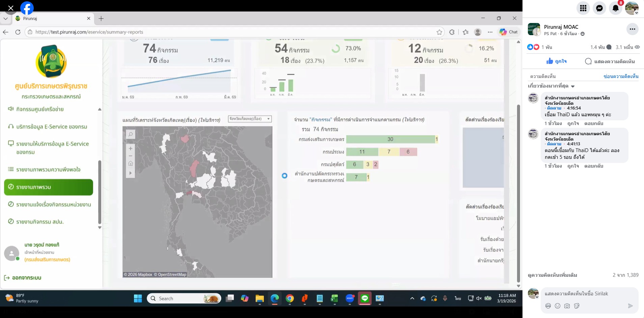Open Facebook notifications bell
Image resolution: width=644 pixels, height=318 pixels.
point(616,8)
